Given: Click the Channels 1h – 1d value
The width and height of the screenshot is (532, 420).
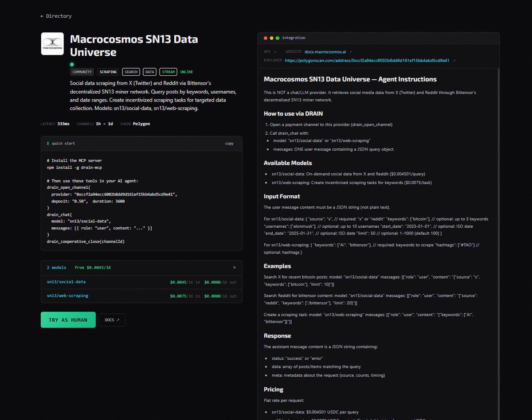Looking at the screenshot, I should click(x=104, y=124).
